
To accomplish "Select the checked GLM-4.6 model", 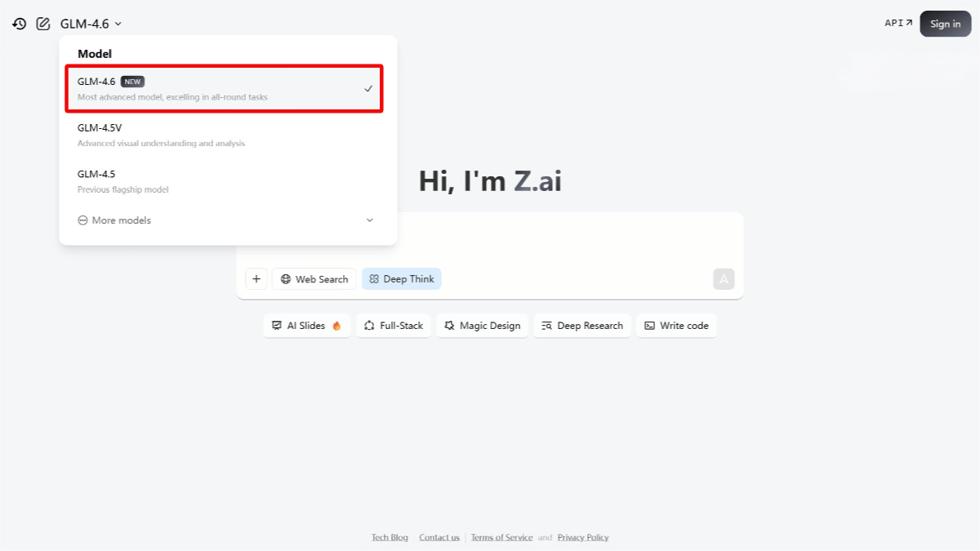I will tap(225, 89).
